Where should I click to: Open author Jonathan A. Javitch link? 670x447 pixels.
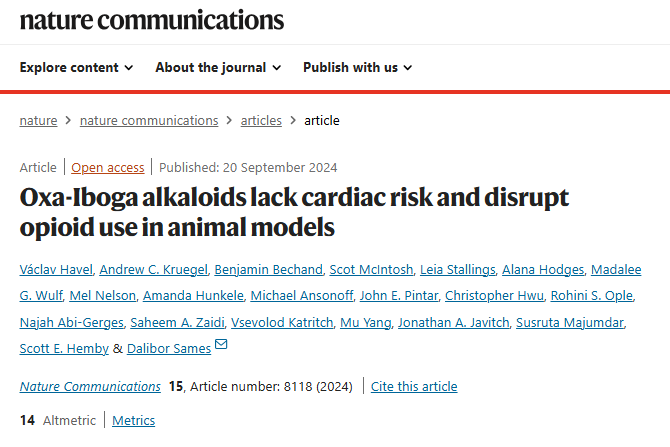(454, 323)
